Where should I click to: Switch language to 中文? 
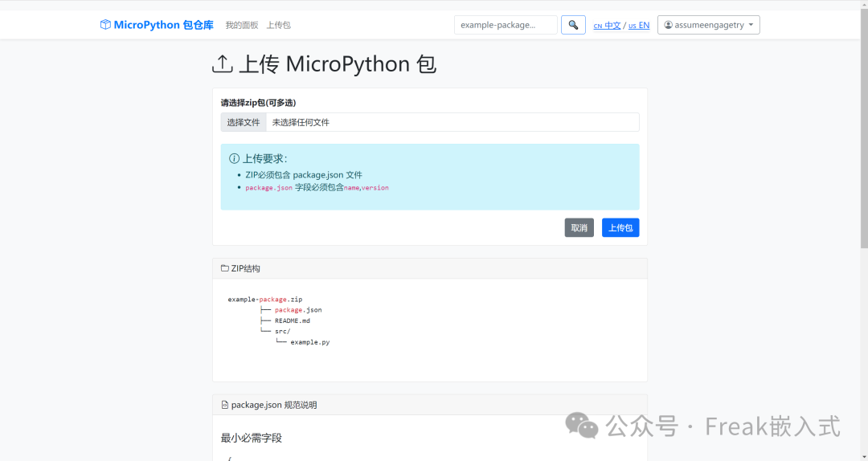[608, 26]
